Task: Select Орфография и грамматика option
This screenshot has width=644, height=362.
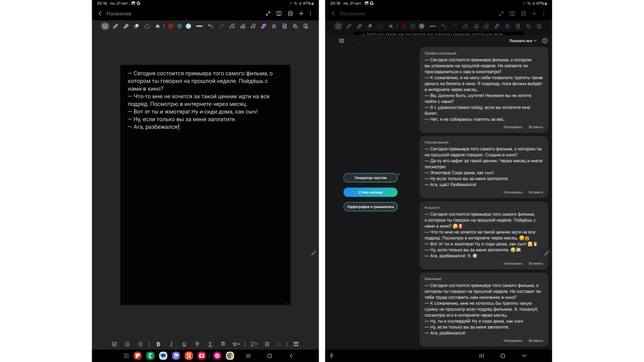Action: coord(370,207)
